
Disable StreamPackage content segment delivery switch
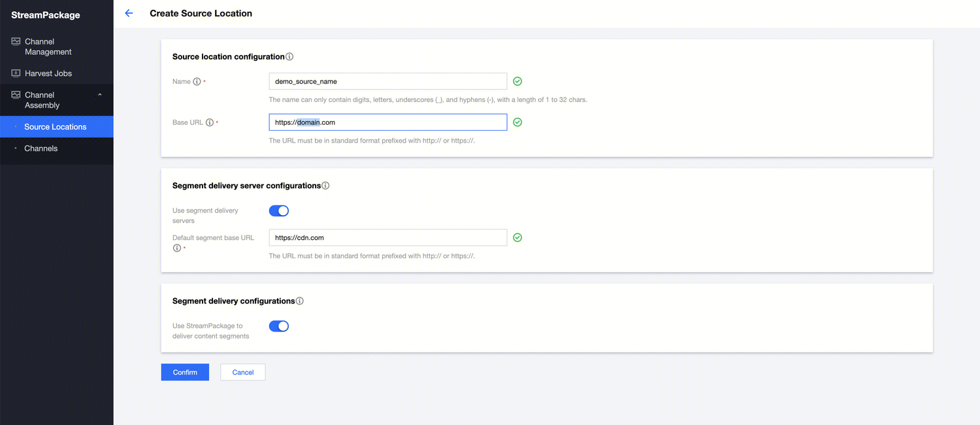pos(279,326)
